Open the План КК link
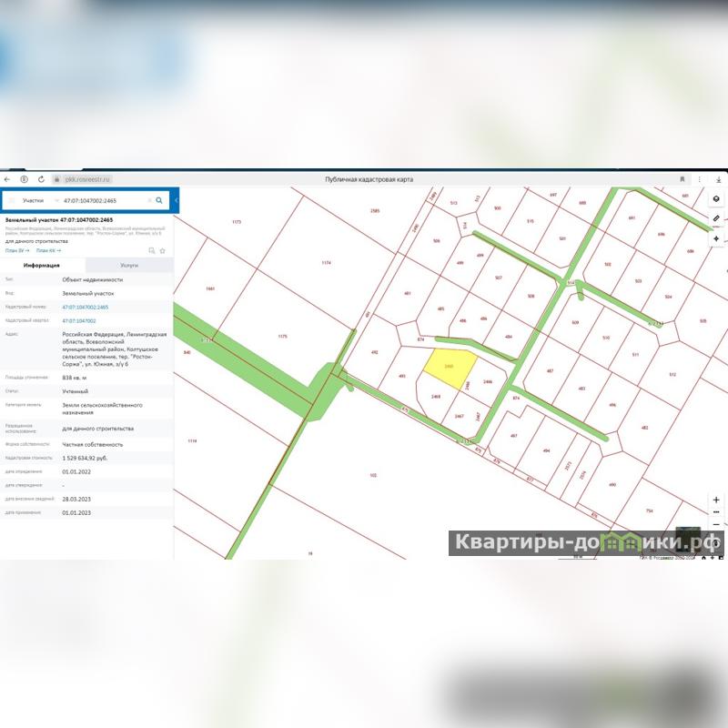The height and width of the screenshot is (728, 728). 46,250
